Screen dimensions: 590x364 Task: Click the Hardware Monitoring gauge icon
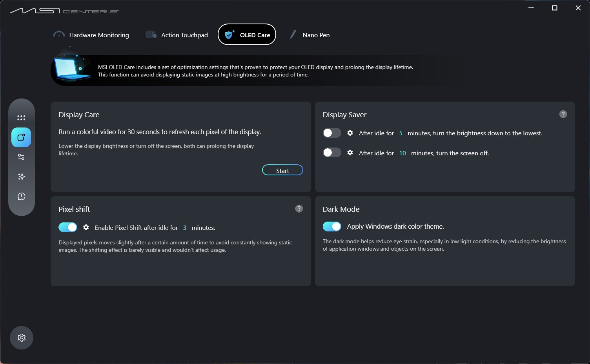pyautogui.click(x=59, y=35)
